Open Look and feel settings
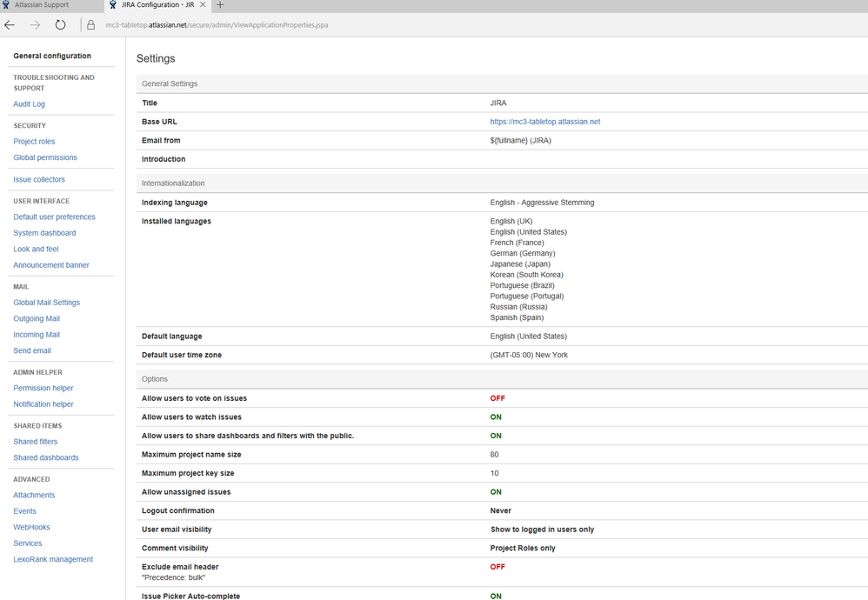The height and width of the screenshot is (600, 868). click(36, 249)
